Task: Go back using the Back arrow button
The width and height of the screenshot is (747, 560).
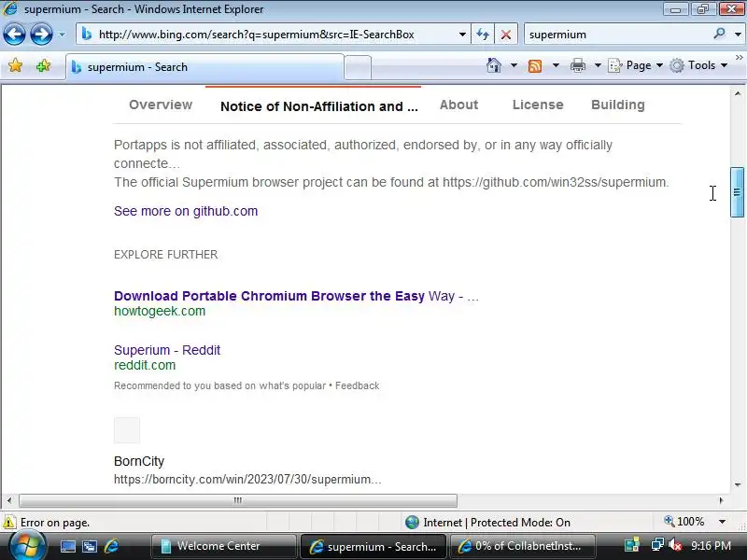Action: click(x=14, y=35)
